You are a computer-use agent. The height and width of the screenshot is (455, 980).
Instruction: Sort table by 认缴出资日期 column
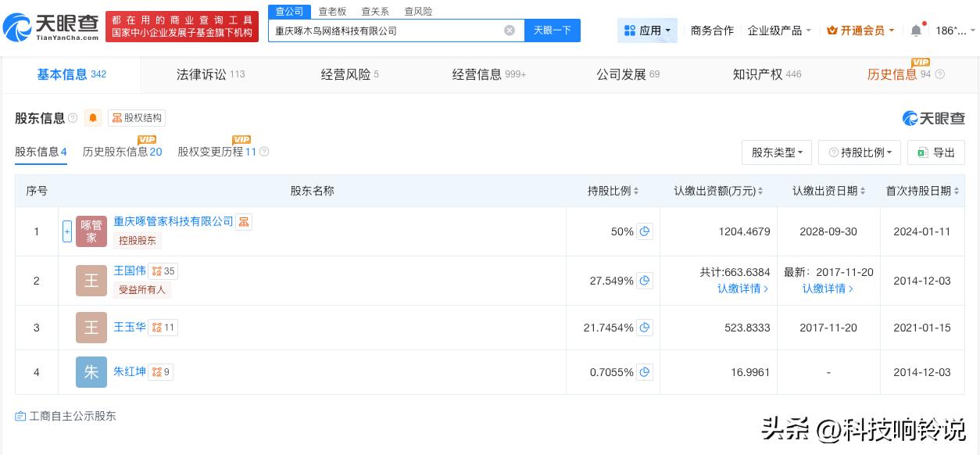coord(829,191)
